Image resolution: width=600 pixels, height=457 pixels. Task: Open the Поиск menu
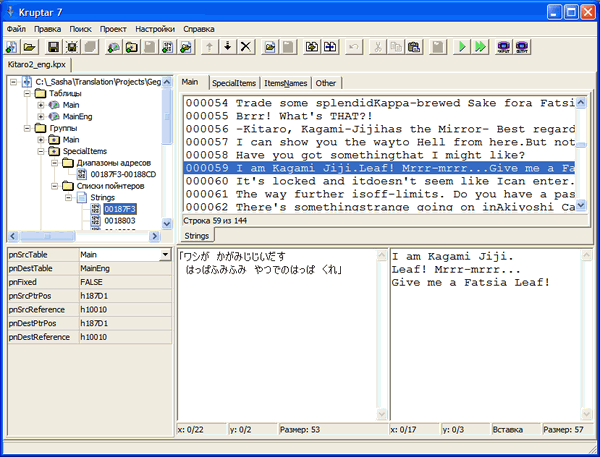point(80,29)
